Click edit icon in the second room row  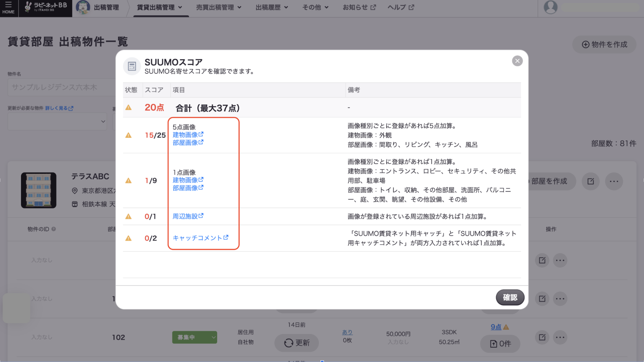click(x=542, y=298)
